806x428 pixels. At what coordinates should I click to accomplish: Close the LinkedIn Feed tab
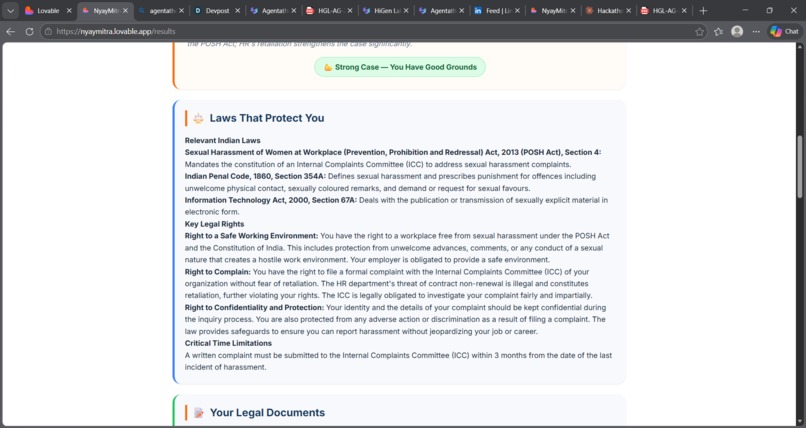tap(517, 10)
